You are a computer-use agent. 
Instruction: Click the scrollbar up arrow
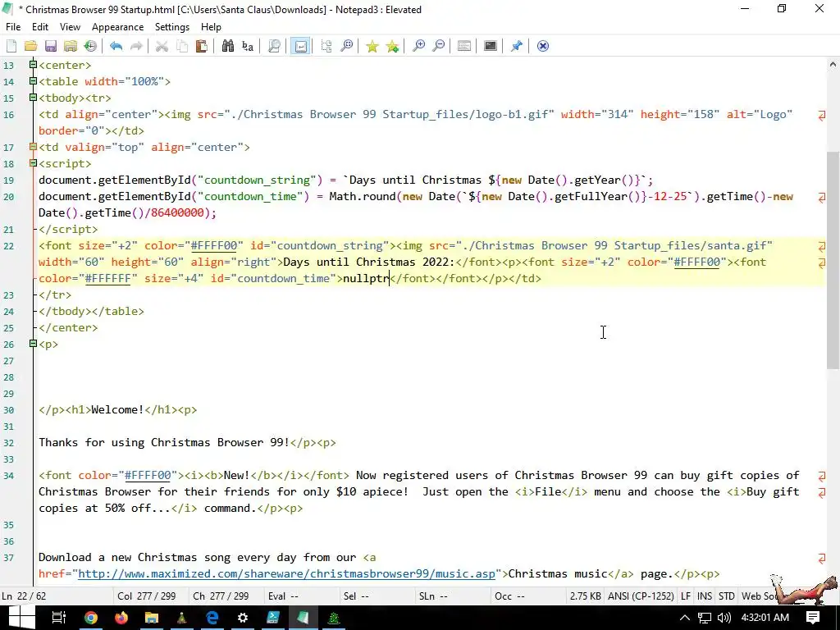pos(833,64)
